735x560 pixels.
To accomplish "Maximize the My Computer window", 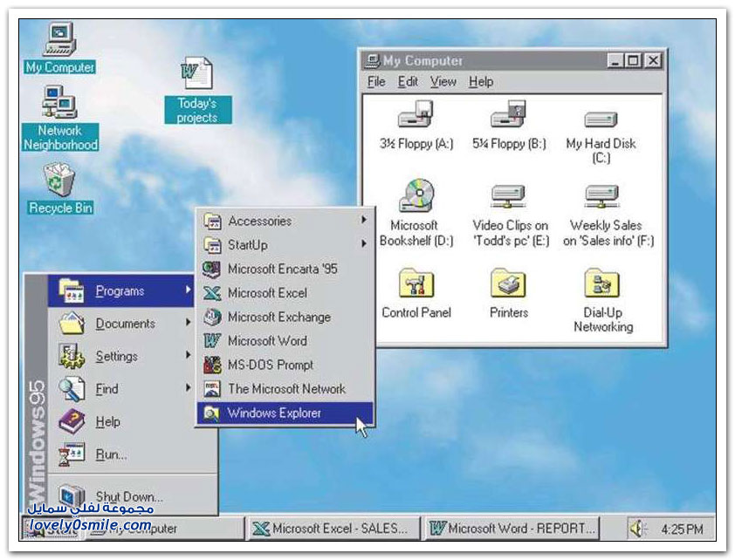I will 633,61.
